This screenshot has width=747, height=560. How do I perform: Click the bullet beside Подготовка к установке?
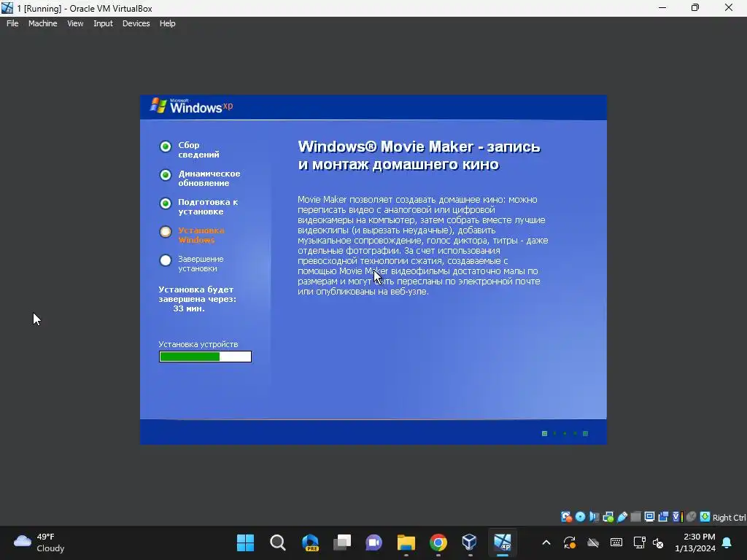pos(166,204)
